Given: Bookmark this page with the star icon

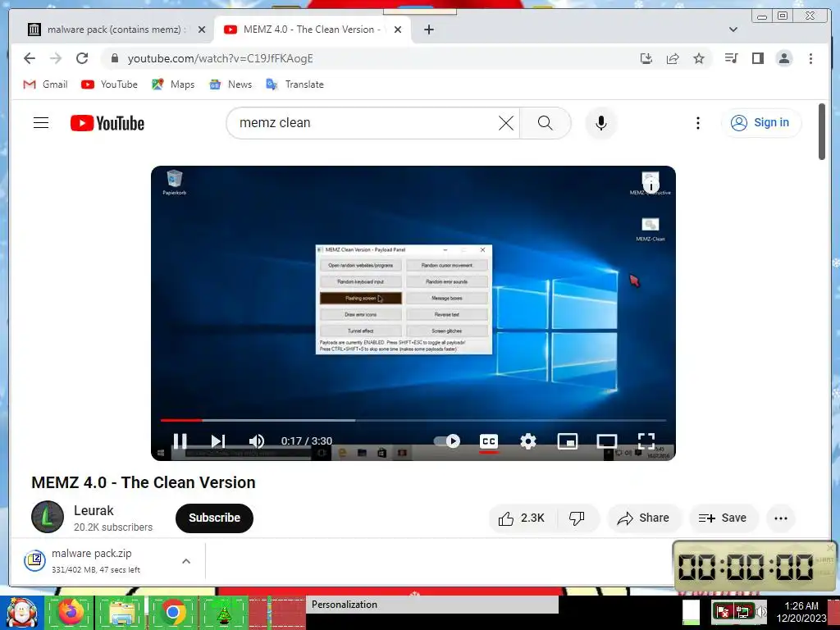Looking at the screenshot, I should 699,58.
